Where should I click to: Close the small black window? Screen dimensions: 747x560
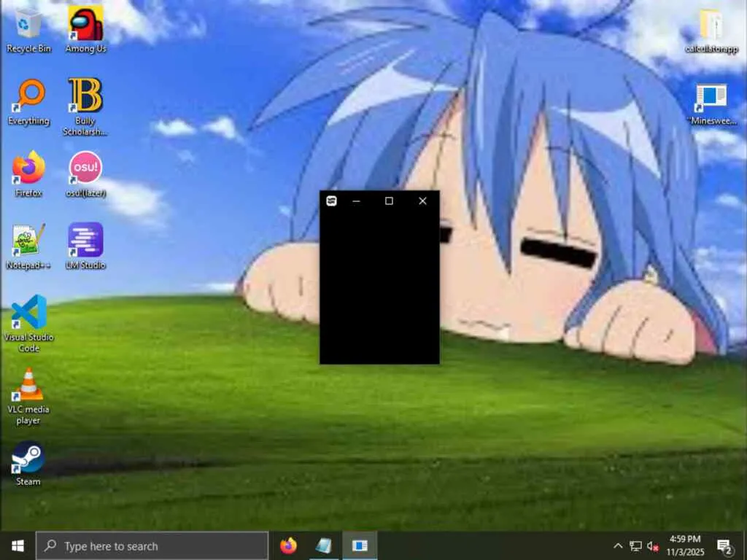[422, 201]
